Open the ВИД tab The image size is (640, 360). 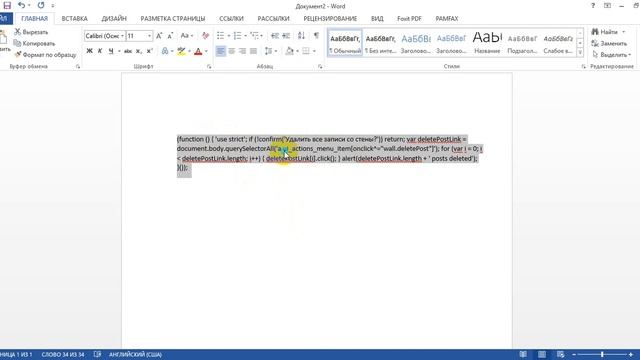point(377,19)
